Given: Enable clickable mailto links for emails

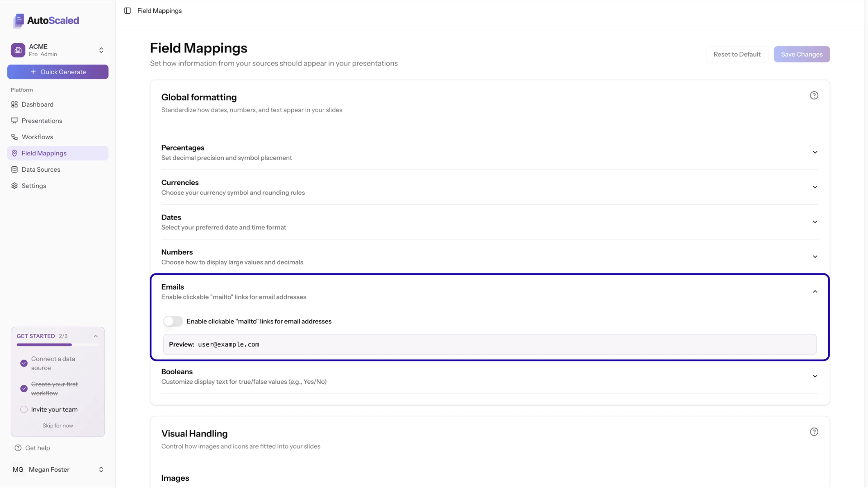Looking at the screenshot, I should [173, 321].
